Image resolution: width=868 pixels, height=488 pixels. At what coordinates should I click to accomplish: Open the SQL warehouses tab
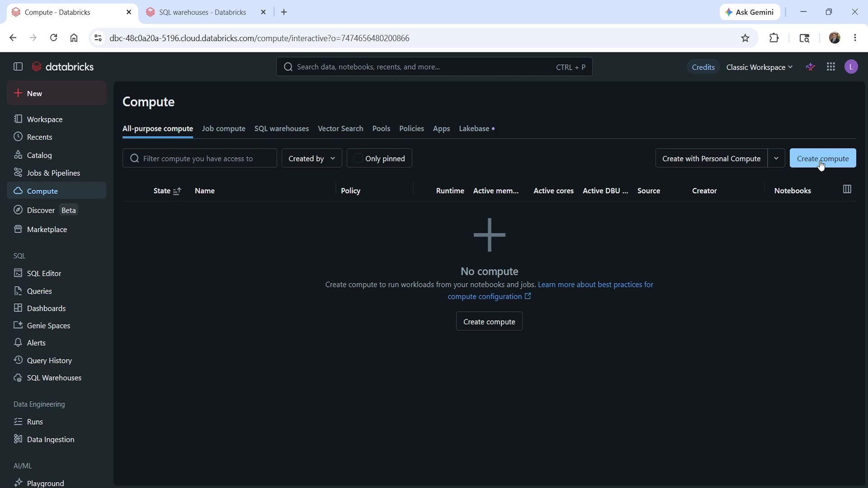coord(282,129)
